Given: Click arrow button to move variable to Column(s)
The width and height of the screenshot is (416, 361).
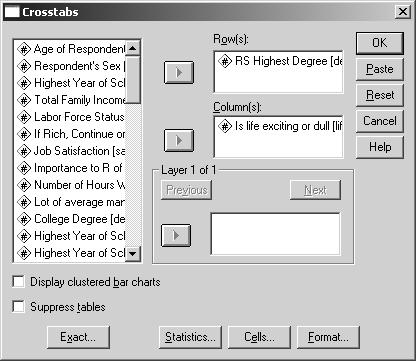Looking at the screenshot, I should [x=179, y=140].
